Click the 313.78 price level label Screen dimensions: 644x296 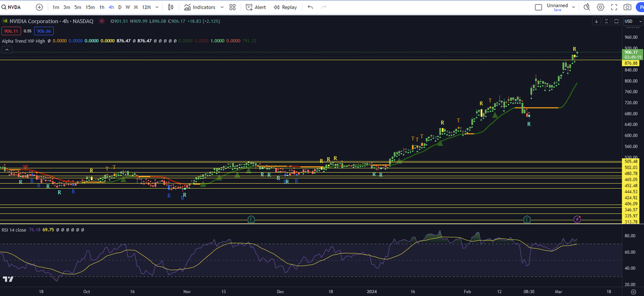pos(631,221)
